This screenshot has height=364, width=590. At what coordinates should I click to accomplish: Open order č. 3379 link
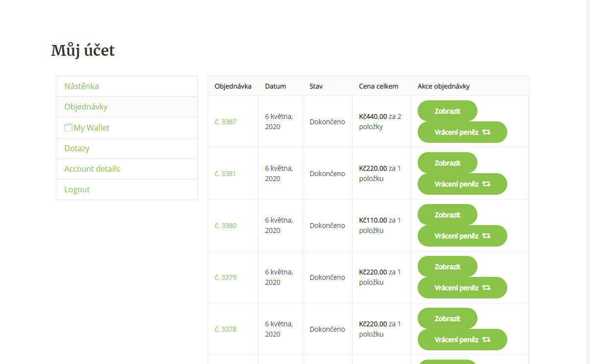[225, 277]
